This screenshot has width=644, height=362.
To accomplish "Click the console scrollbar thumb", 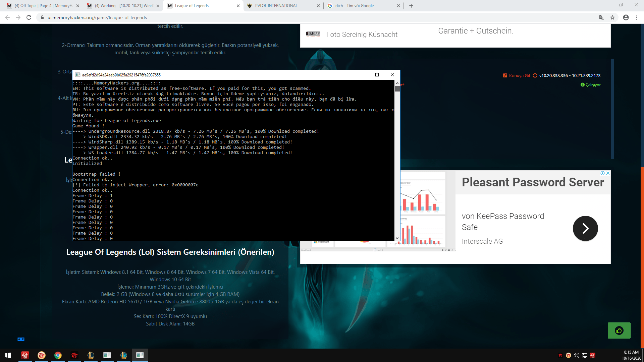I will 397,88.
